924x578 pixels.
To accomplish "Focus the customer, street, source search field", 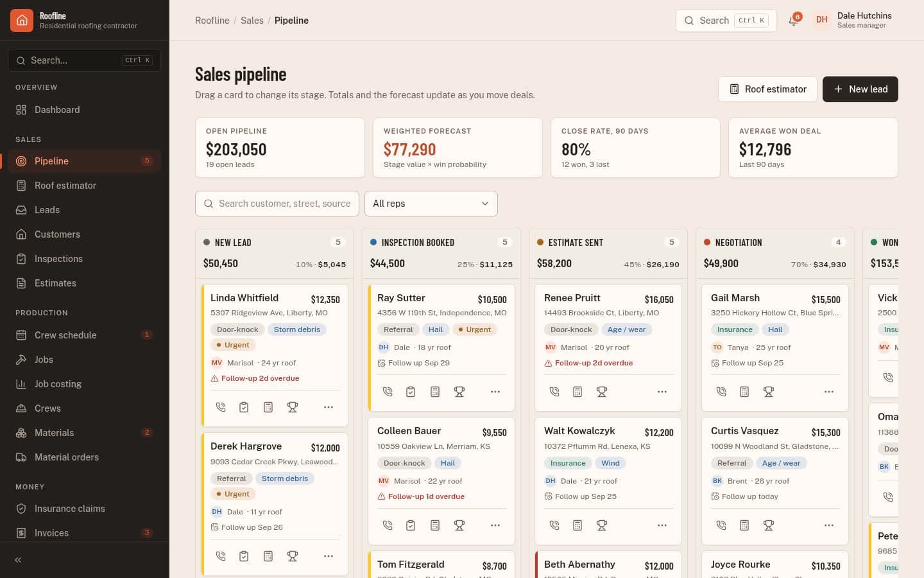I will pyautogui.click(x=277, y=204).
